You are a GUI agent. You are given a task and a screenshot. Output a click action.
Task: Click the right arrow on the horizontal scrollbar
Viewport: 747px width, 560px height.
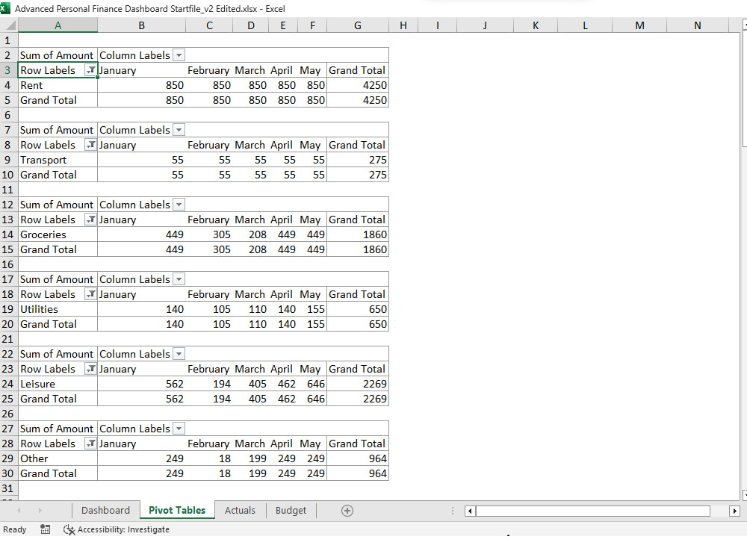(734, 511)
